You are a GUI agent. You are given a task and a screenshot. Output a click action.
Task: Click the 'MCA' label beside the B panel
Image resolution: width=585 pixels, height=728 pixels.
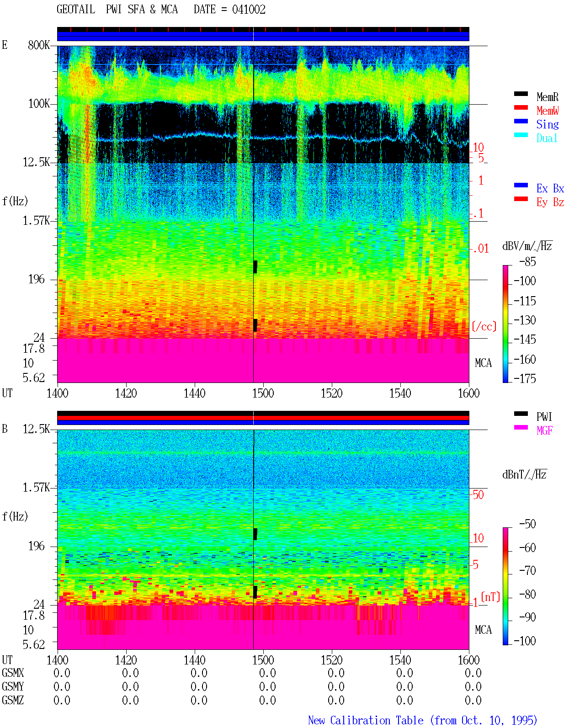point(483,630)
